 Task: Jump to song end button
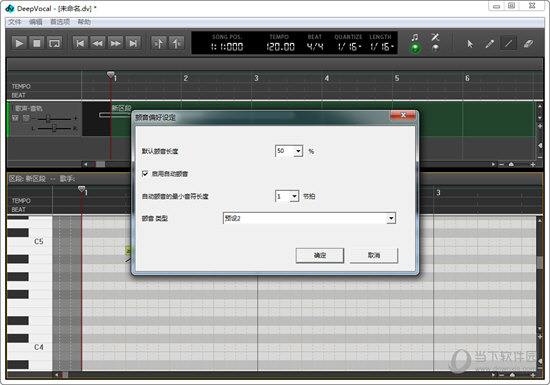133,43
